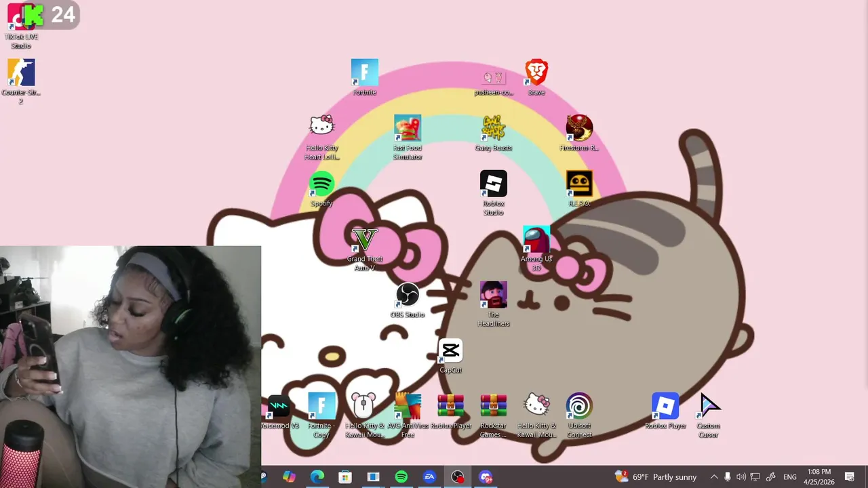Viewport: 868px width, 488px height.
Task: Launch the Ubisoft Connect shortcut
Action: coord(579,415)
